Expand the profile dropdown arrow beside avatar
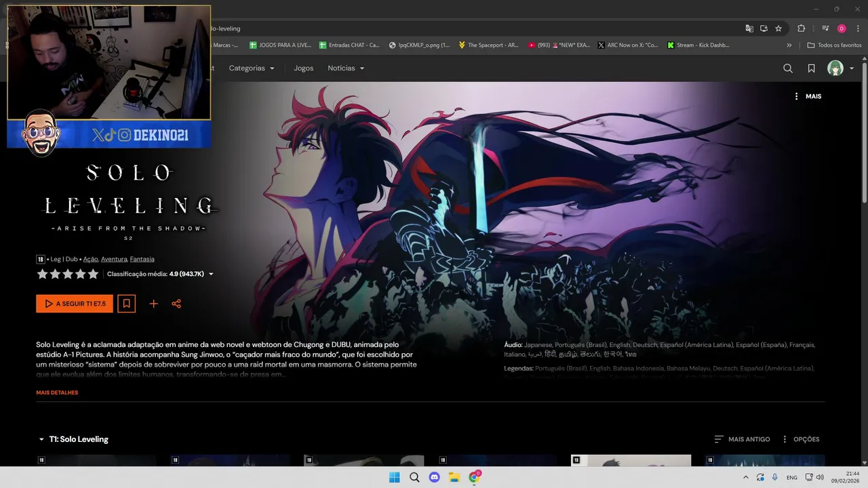Image resolution: width=868 pixels, height=488 pixels. (x=852, y=68)
